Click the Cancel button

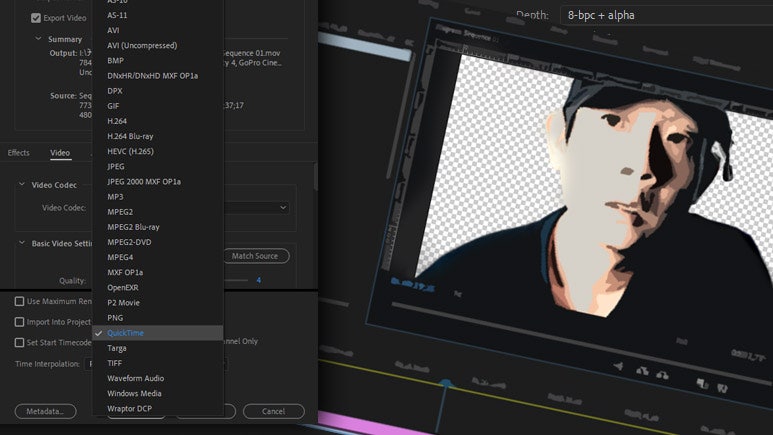tap(274, 411)
